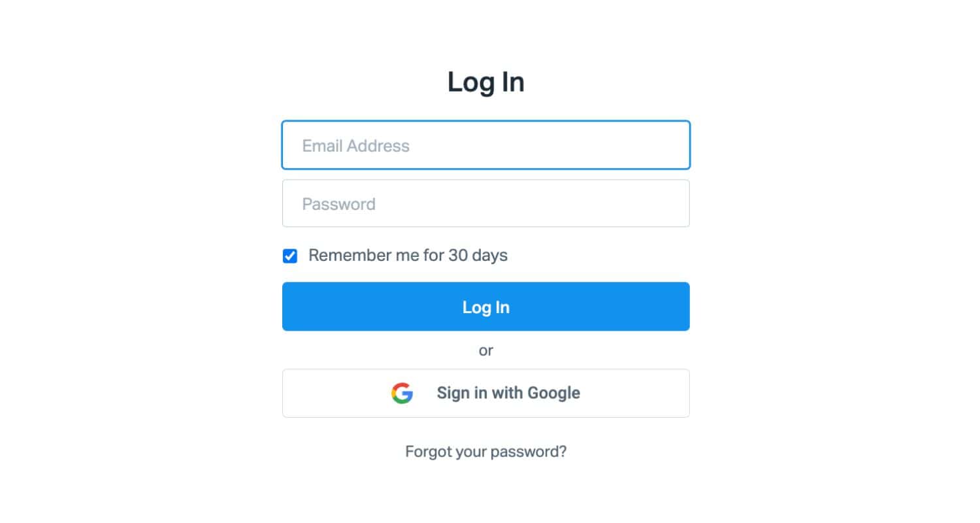Focus the Password input field
The width and height of the screenshot is (980, 523).
click(x=486, y=203)
